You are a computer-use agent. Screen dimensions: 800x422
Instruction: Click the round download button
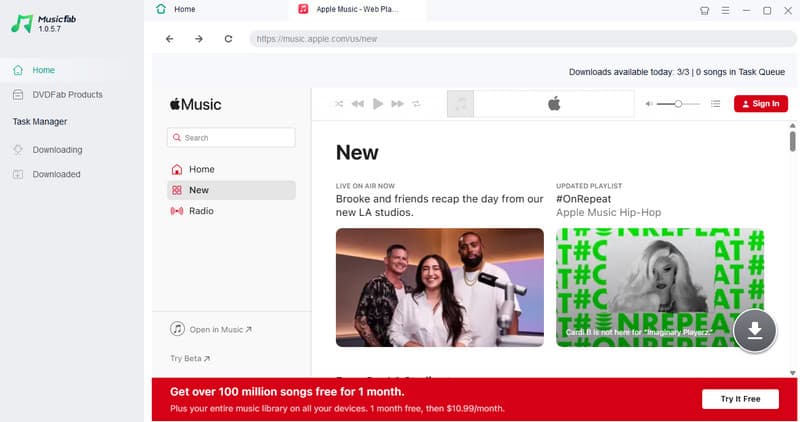755,331
